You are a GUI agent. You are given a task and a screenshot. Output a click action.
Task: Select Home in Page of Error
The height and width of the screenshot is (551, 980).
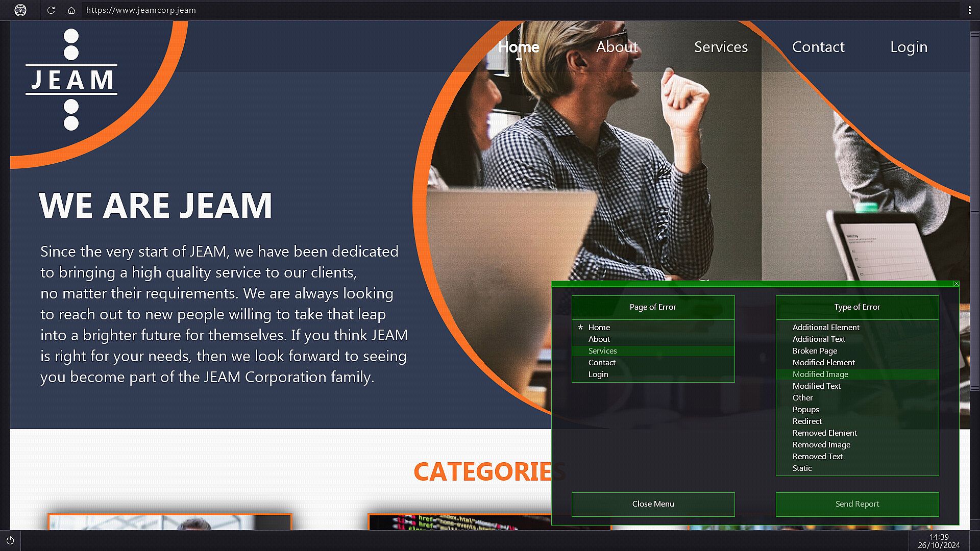[599, 328]
